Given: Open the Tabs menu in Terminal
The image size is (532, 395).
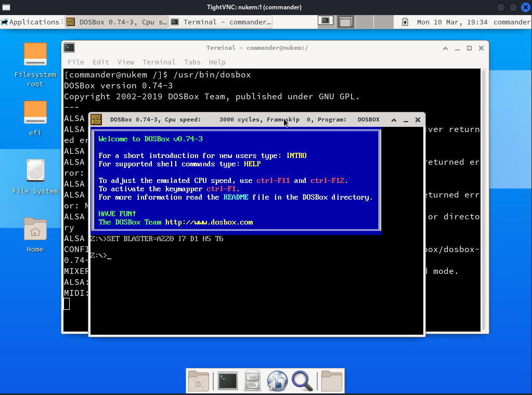Looking at the screenshot, I should [x=192, y=62].
